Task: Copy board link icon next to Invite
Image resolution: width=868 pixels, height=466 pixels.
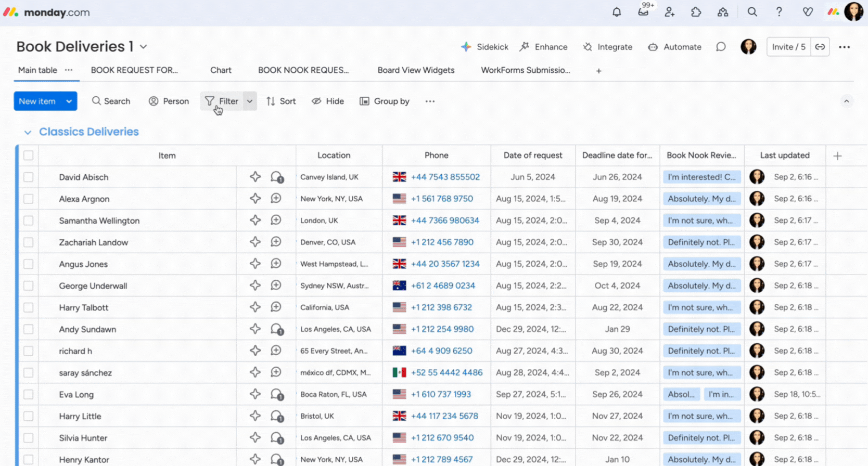Action: (820, 47)
